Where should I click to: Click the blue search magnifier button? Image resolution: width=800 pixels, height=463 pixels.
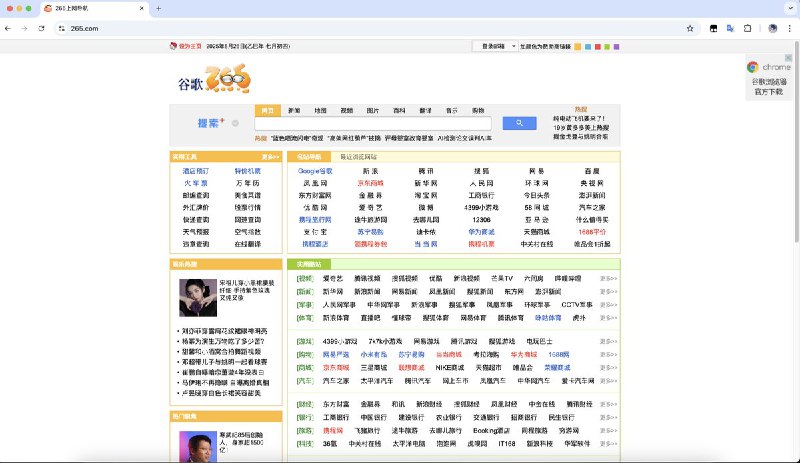(x=519, y=123)
